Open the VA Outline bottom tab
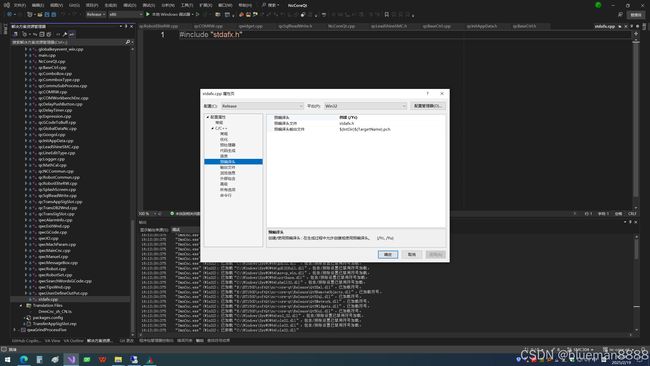This screenshot has height=366, width=650. (73, 341)
